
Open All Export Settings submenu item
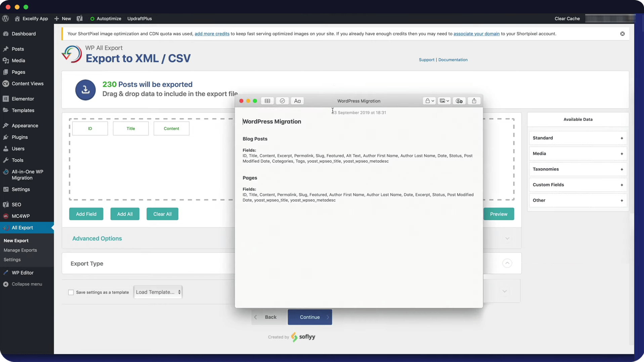point(12,260)
